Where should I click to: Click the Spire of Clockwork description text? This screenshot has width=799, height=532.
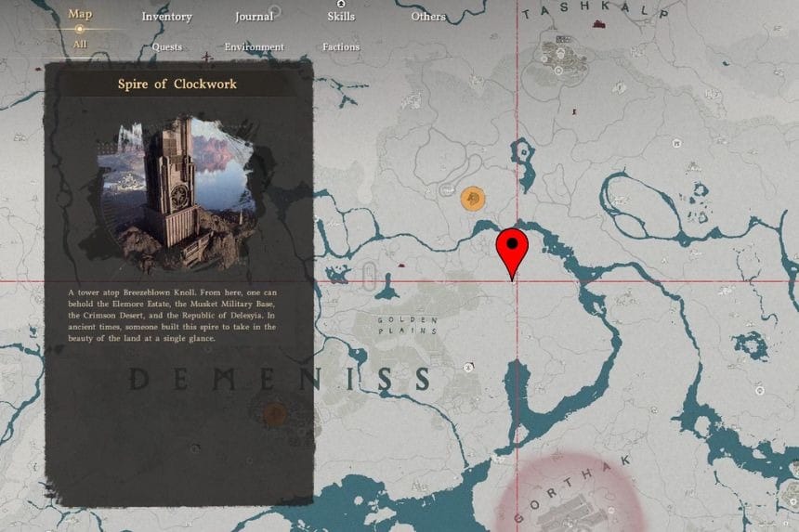tap(172, 316)
